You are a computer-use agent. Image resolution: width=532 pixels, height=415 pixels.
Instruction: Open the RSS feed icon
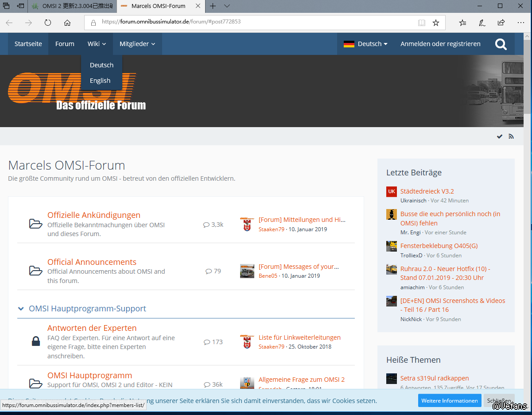click(x=511, y=136)
